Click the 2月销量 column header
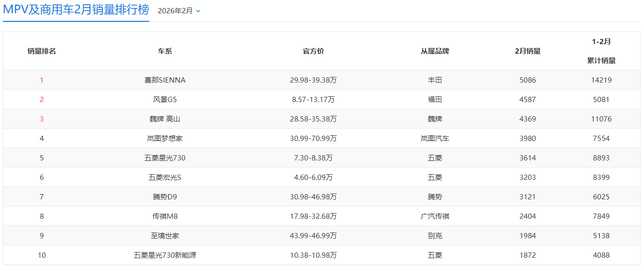The image size is (644, 271). tap(528, 51)
